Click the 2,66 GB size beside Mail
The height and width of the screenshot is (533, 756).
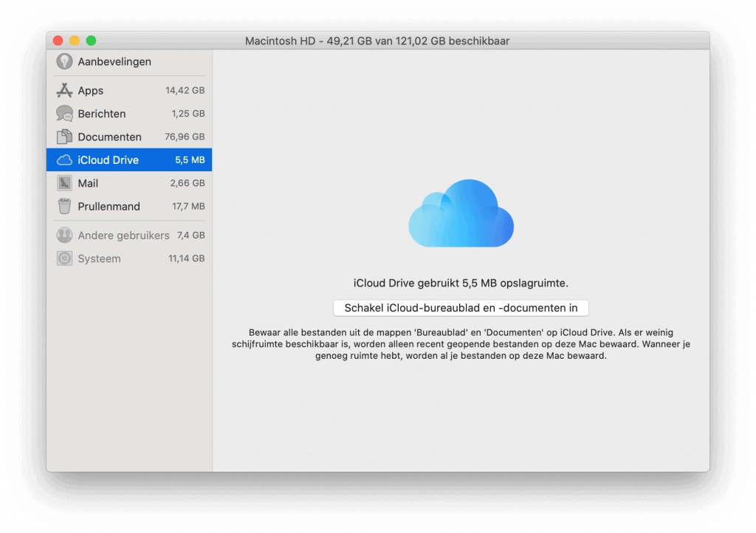click(188, 183)
